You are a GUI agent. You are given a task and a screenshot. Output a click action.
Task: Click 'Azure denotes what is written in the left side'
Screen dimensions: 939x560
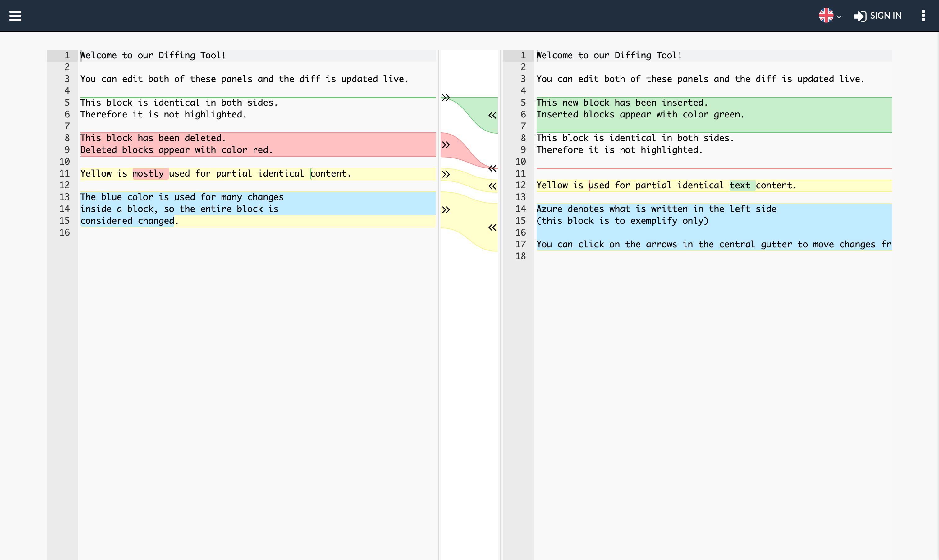657,209
